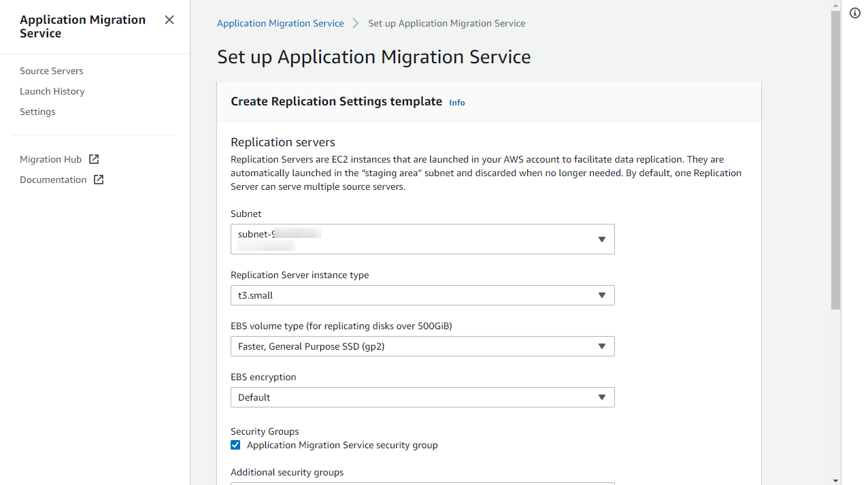Screen dimensions: 868x485
Task: Open Settings in sidebar
Action: click(37, 112)
